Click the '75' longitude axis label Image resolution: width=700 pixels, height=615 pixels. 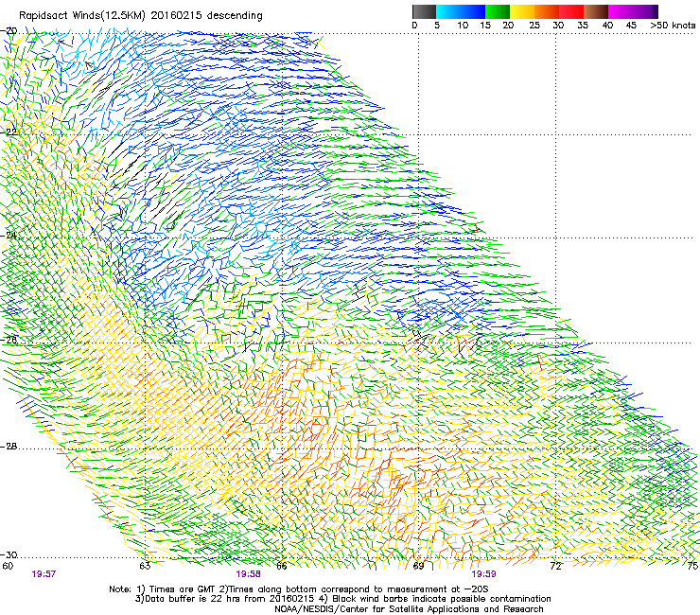(692, 566)
